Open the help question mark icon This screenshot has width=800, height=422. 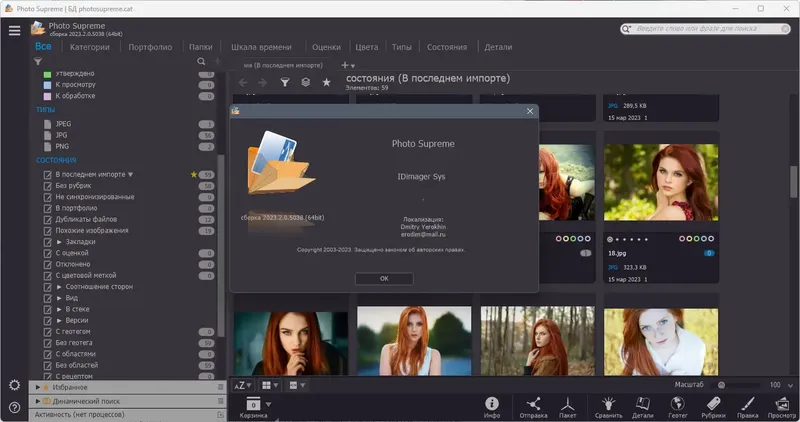coord(14,407)
